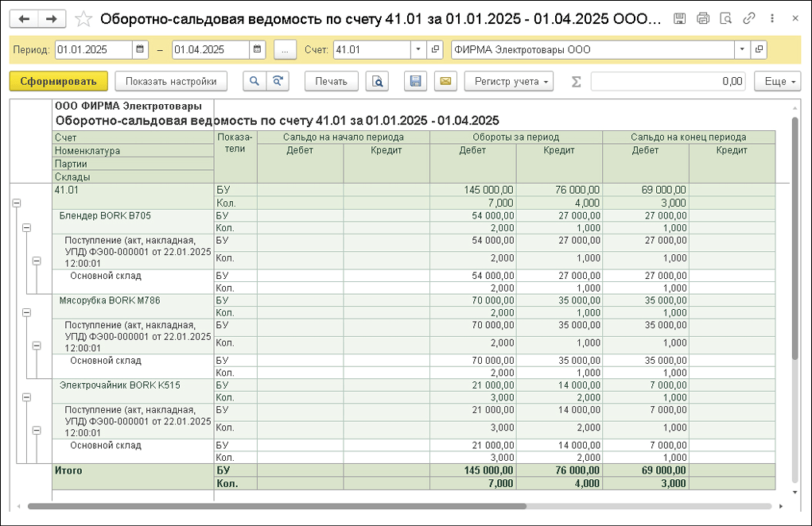
Task: Click the print preview icon
Action: click(x=378, y=81)
